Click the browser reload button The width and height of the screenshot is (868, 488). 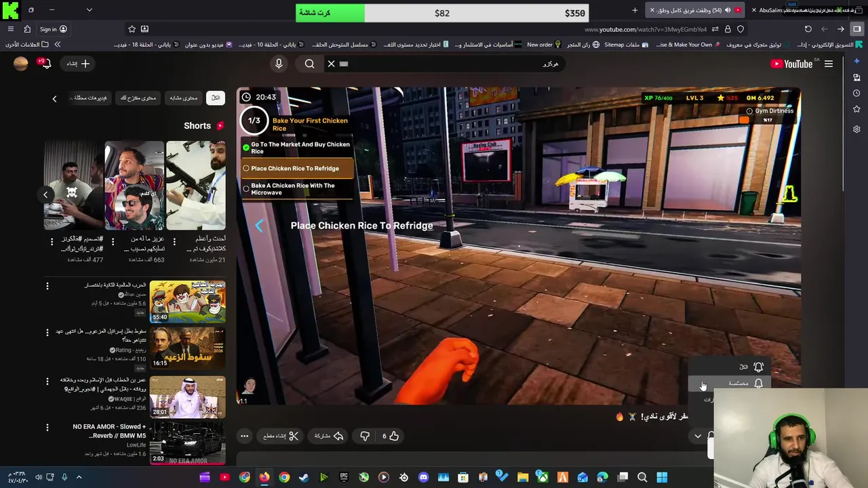(x=808, y=29)
